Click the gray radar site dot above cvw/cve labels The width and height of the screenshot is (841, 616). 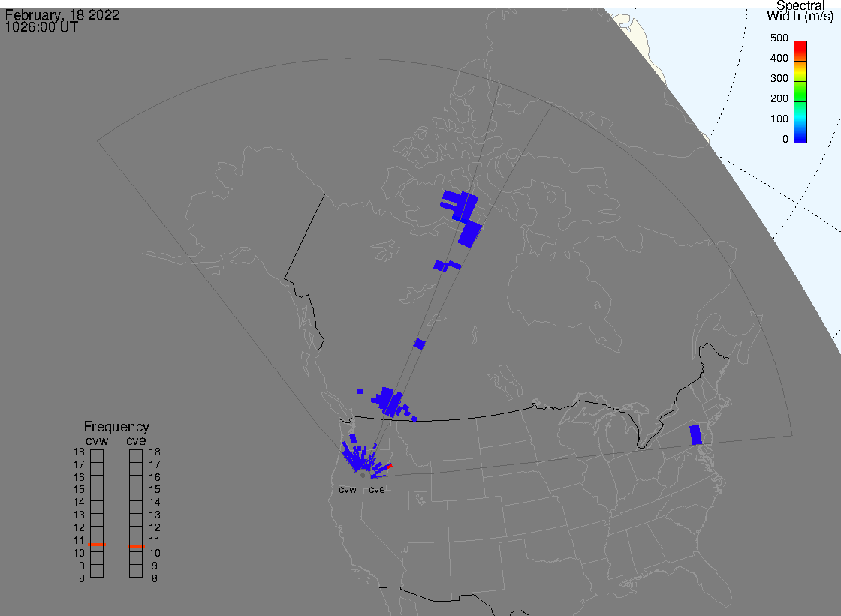(x=363, y=476)
